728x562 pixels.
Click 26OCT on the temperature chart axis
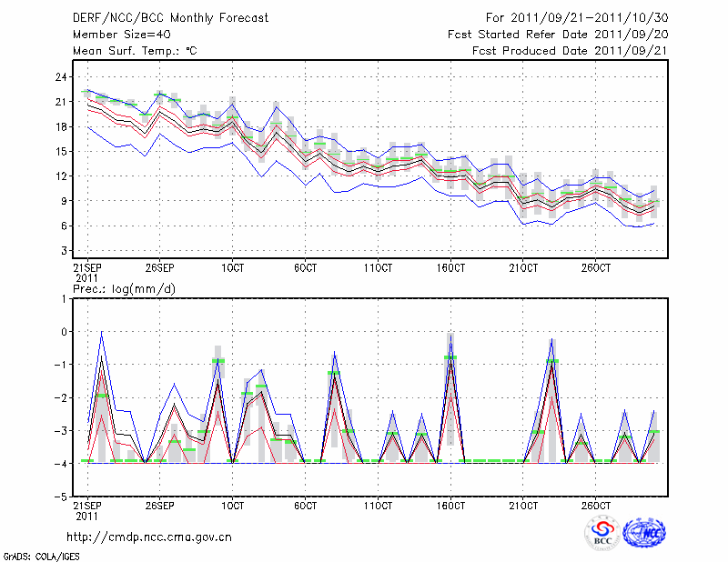[596, 270]
